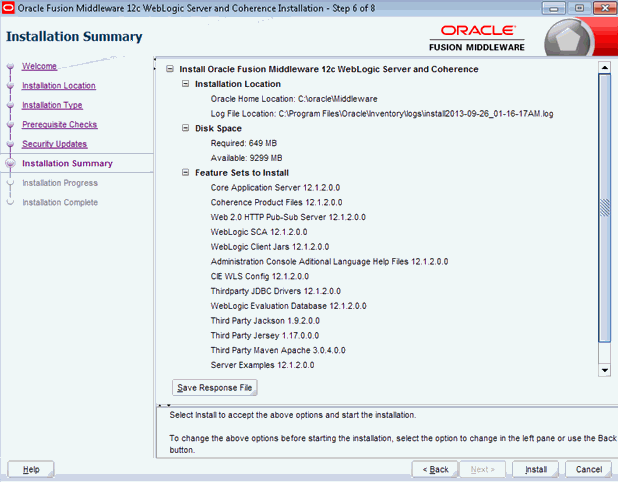The width and height of the screenshot is (618, 482).
Task: Select the Available: 9299 MB row
Action: [x=246, y=158]
